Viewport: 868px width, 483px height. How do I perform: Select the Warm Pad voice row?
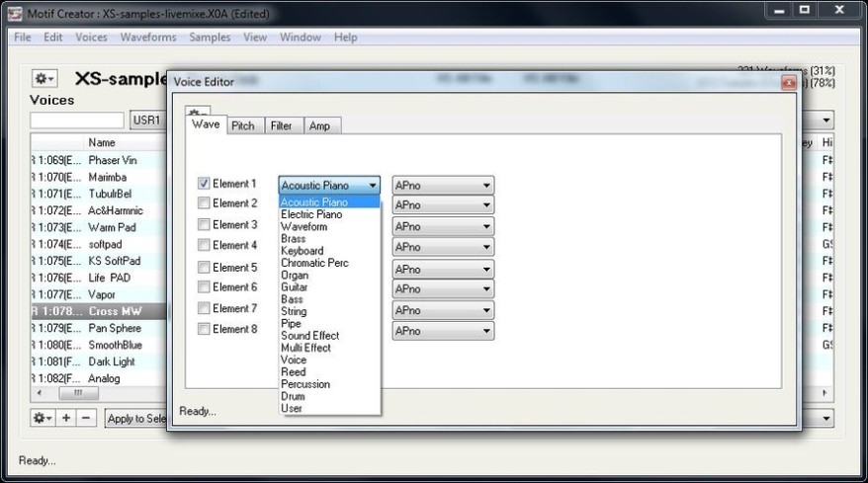point(99,227)
